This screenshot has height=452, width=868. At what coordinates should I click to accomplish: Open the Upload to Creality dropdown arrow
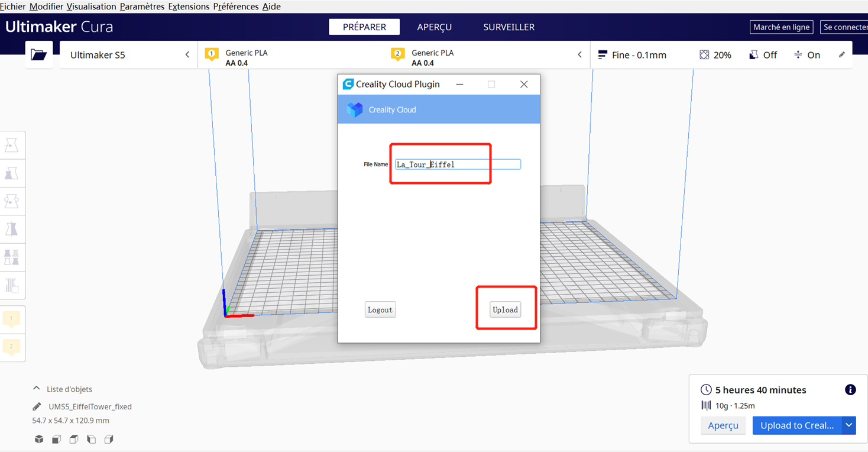[x=848, y=425]
